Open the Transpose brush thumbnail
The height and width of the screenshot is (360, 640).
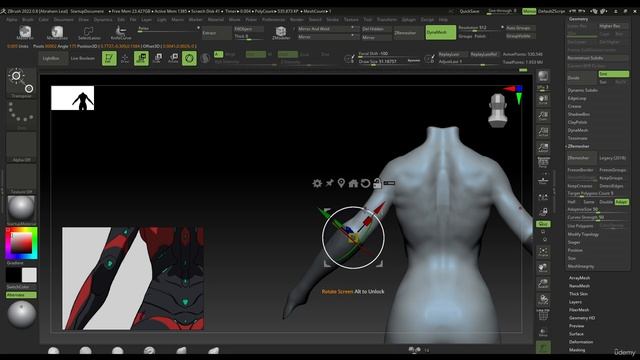(x=21, y=82)
